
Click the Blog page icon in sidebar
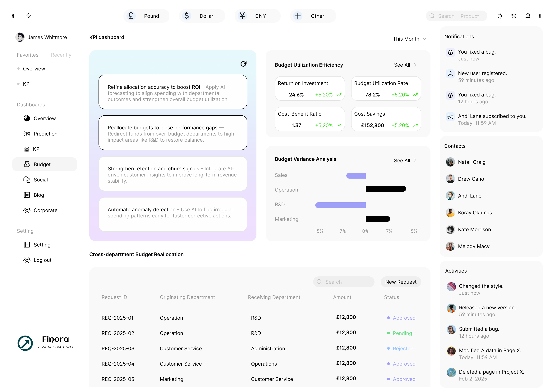click(x=27, y=195)
